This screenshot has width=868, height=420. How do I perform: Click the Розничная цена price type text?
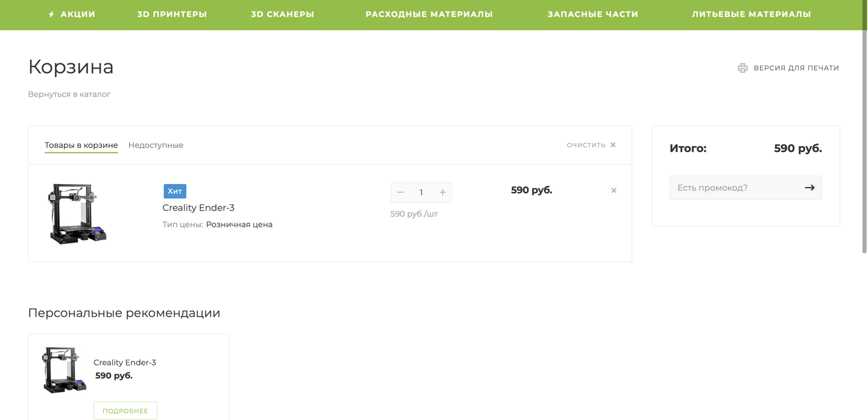click(x=239, y=224)
